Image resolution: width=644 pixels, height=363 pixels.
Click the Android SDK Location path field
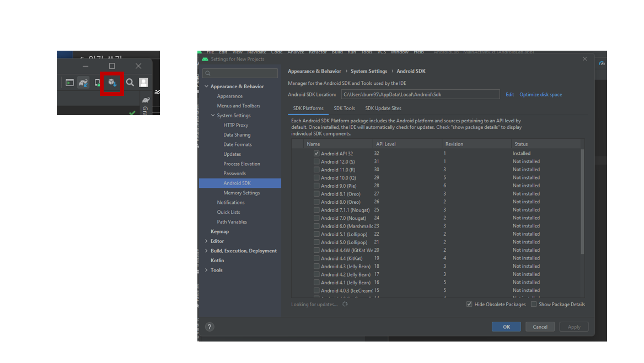pos(420,95)
